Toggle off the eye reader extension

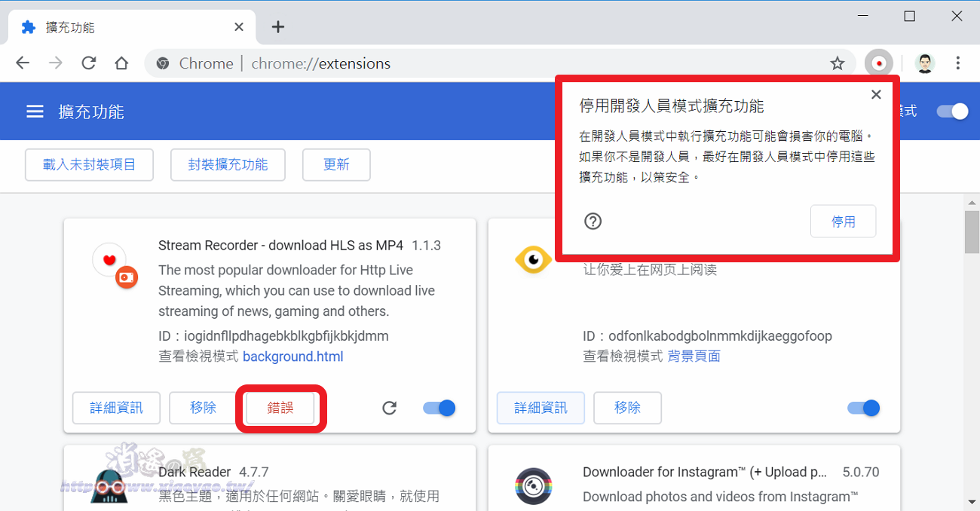862,408
